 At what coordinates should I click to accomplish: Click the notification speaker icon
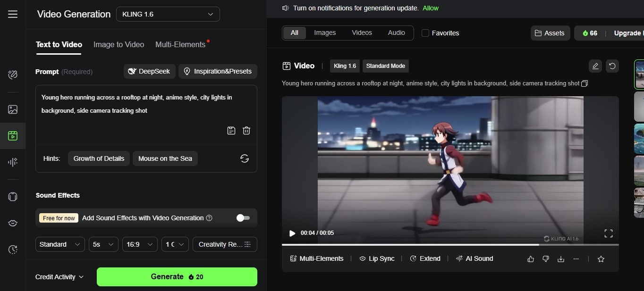[x=286, y=8]
